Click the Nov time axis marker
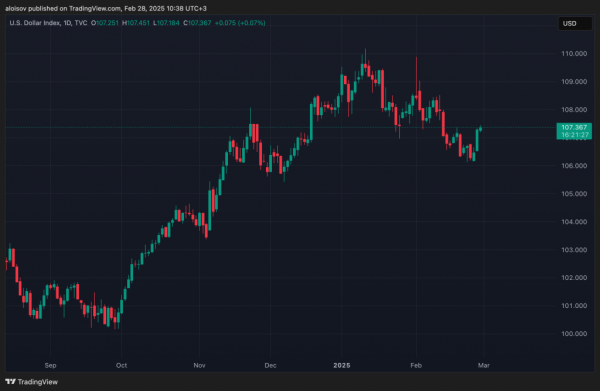The width and height of the screenshot is (600, 391). [199, 365]
